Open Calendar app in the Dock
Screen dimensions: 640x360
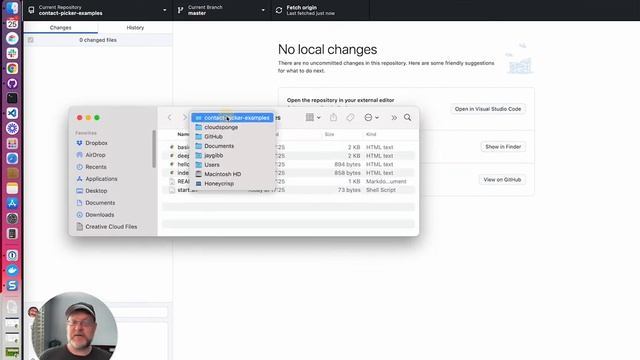[12, 23]
